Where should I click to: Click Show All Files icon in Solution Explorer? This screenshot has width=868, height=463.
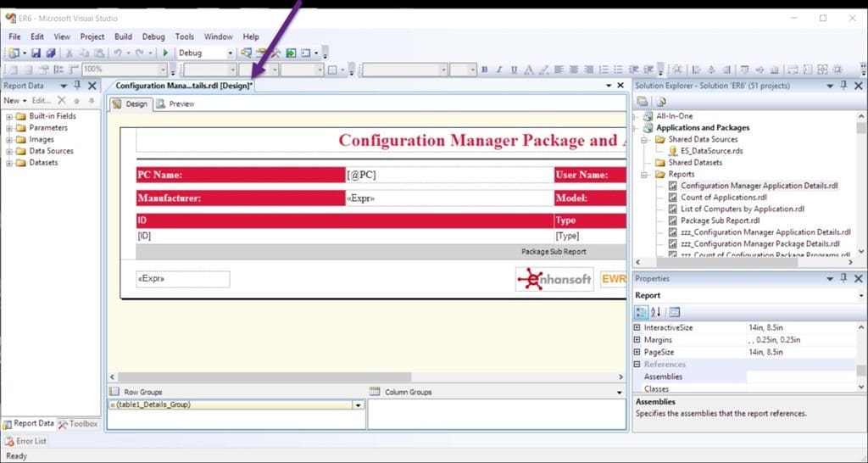(x=660, y=102)
